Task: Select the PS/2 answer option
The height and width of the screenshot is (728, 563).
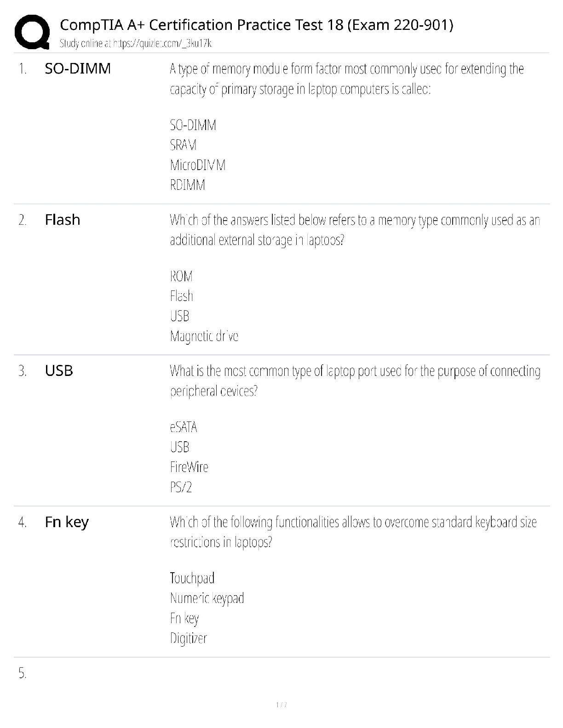Action: point(181,487)
